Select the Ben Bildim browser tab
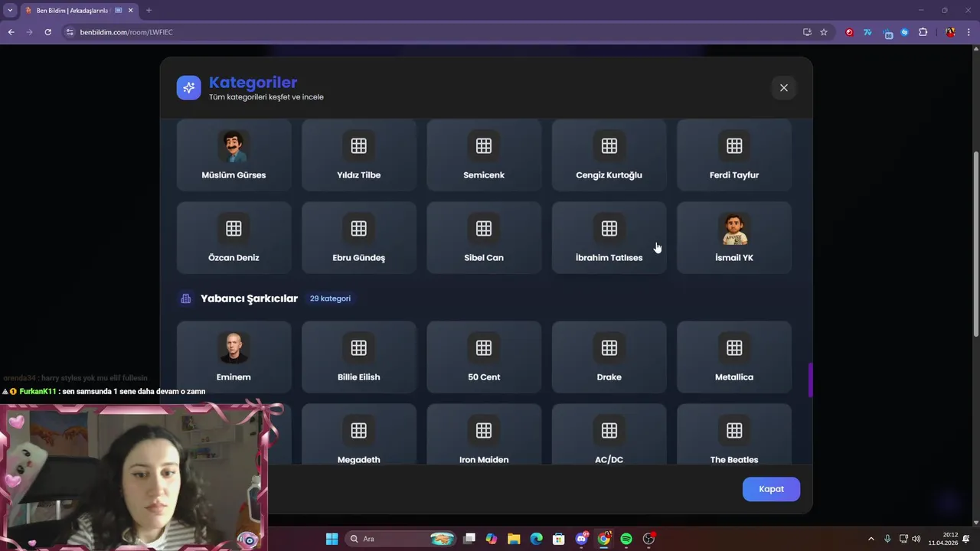Screen dimensions: 980x551 (78, 11)
